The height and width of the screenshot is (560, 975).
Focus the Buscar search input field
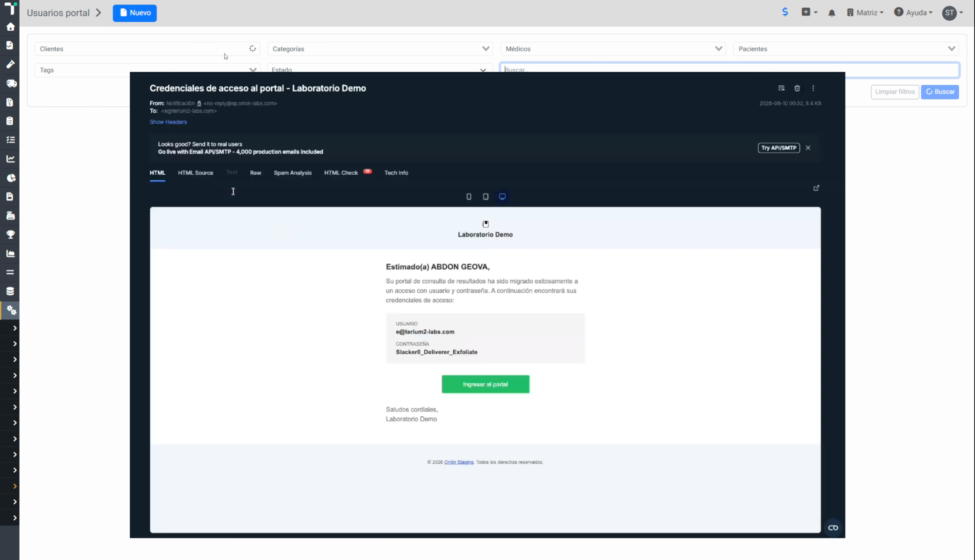(x=729, y=70)
